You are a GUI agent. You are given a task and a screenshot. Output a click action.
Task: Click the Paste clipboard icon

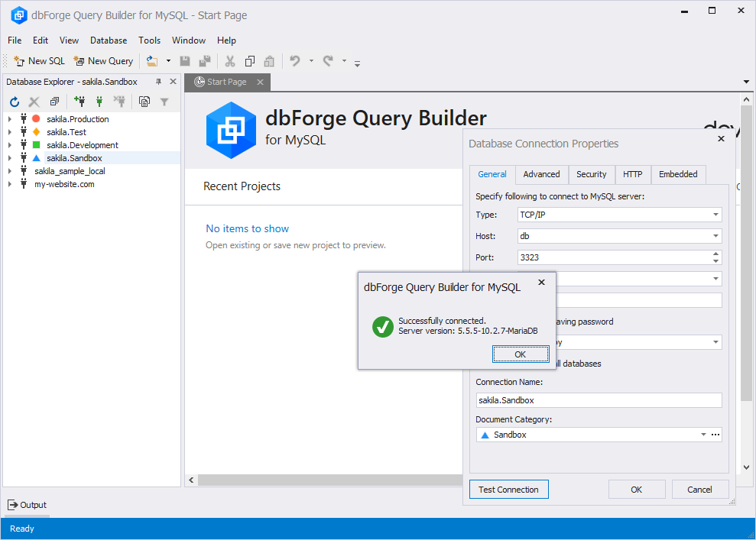(269, 61)
